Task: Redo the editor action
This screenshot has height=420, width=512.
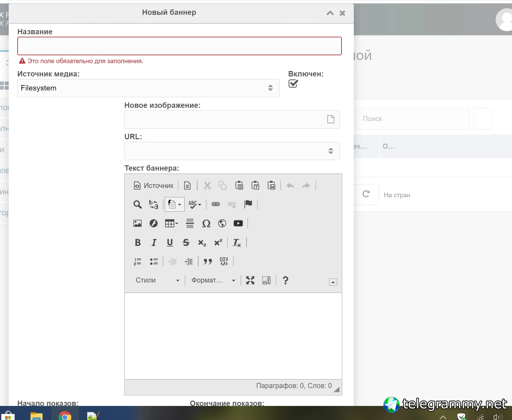Action: pos(306,185)
